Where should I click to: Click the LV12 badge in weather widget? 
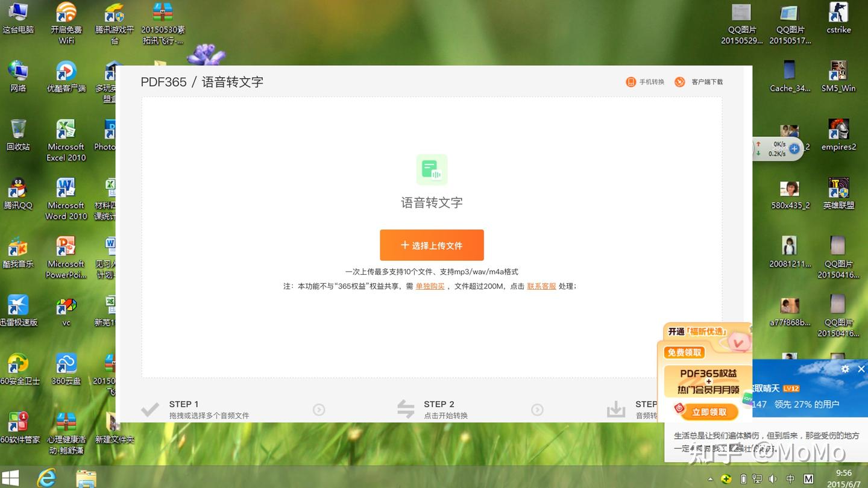(791, 389)
